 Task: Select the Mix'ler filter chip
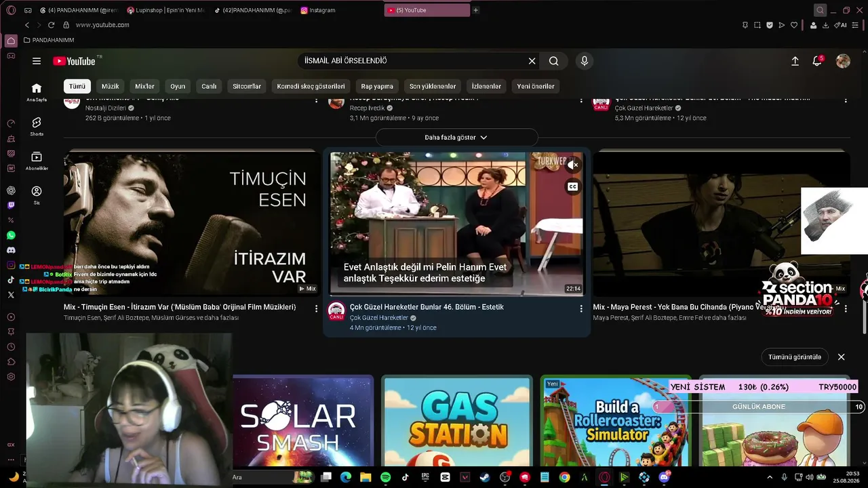tap(144, 86)
